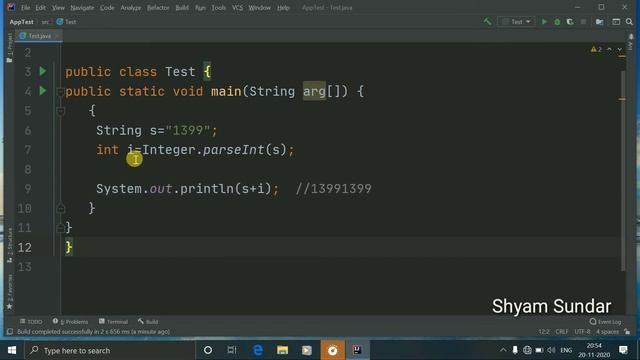Open the Terminal tool window
The width and height of the screenshot is (640, 360).
pyautogui.click(x=113, y=322)
